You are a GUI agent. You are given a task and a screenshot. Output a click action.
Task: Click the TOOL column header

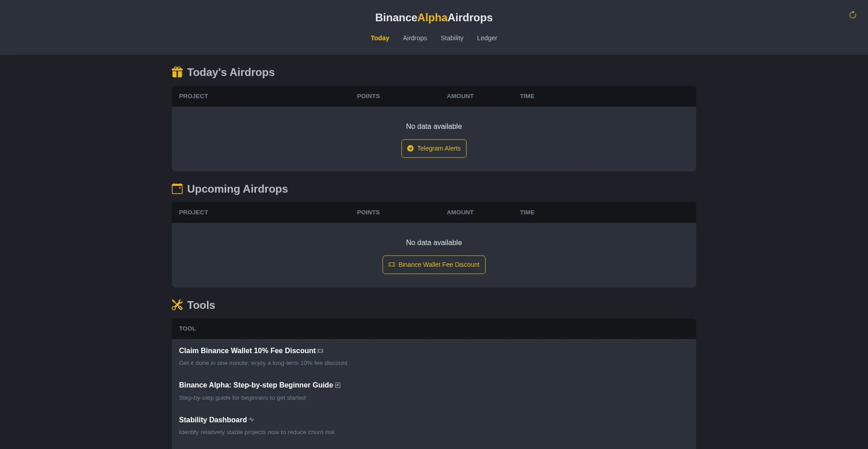[188, 329]
